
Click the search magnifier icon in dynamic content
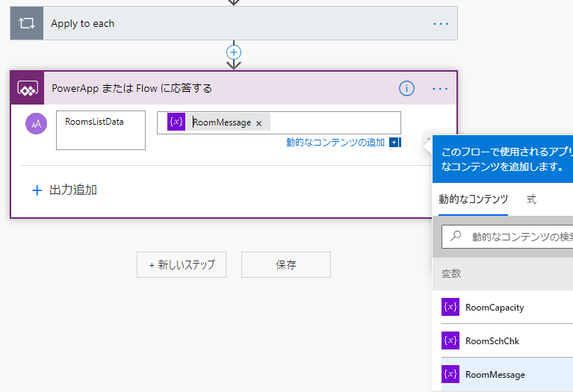coord(456,236)
